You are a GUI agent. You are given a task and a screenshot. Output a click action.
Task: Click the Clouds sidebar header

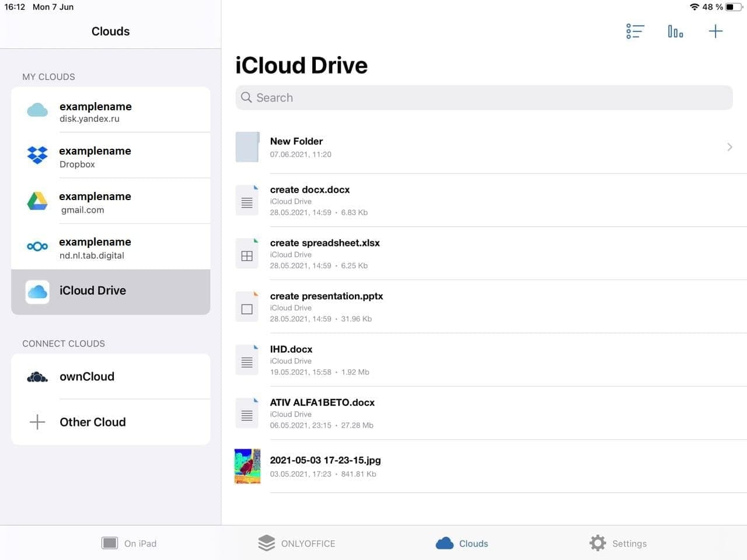(110, 32)
